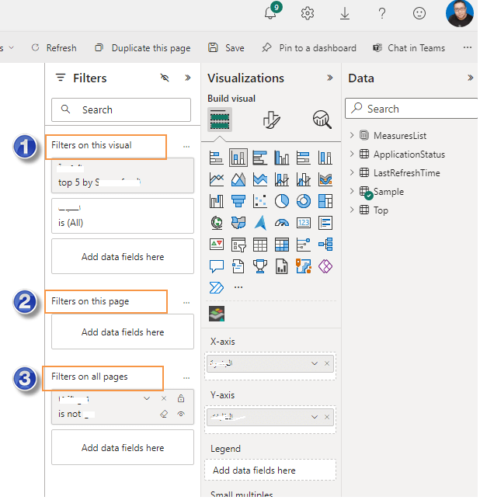Expand the MeasuresList table
The width and height of the screenshot is (480, 500).
coord(352,135)
